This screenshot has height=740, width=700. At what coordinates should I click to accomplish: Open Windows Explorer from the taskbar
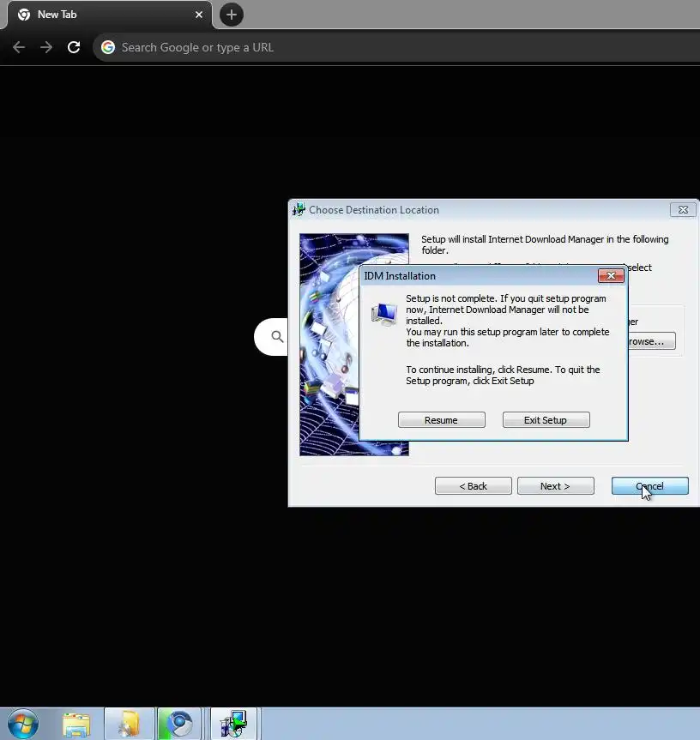pyautogui.click(x=76, y=724)
